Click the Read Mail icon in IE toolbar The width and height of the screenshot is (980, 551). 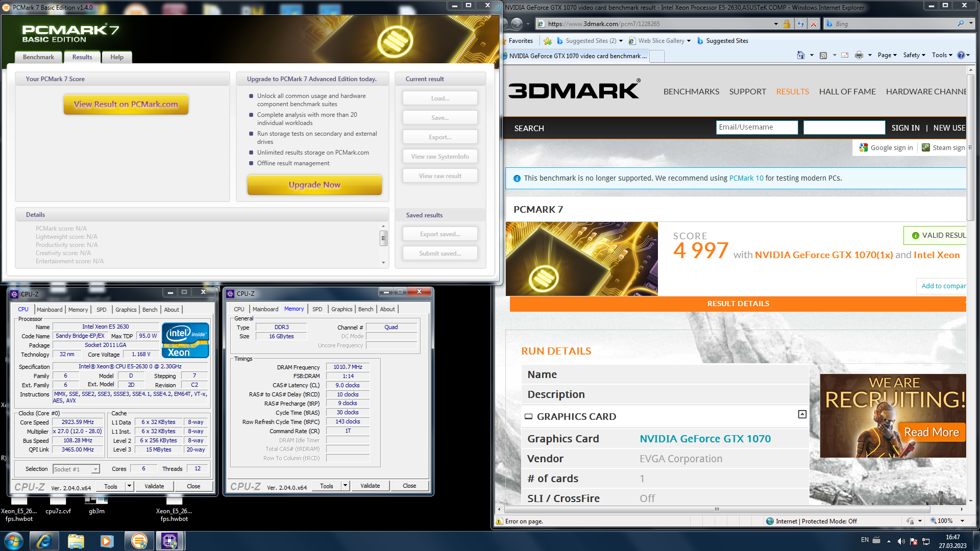[x=845, y=55]
